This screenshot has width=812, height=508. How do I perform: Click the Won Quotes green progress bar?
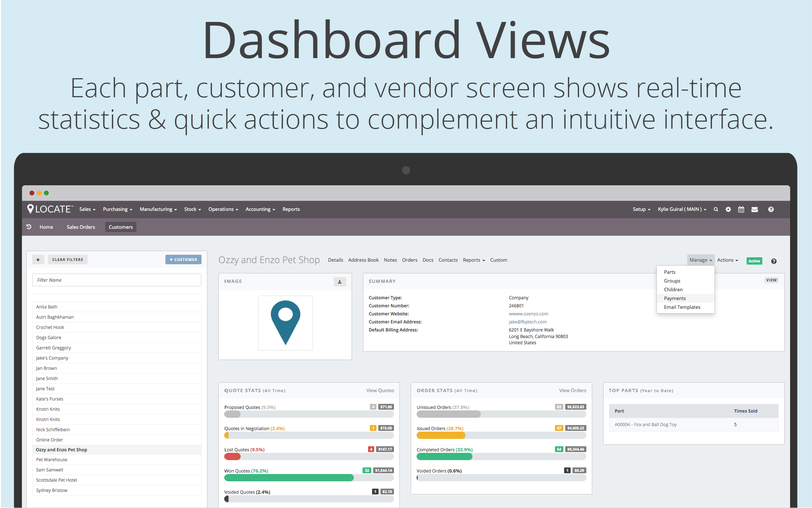click(288, 478)
